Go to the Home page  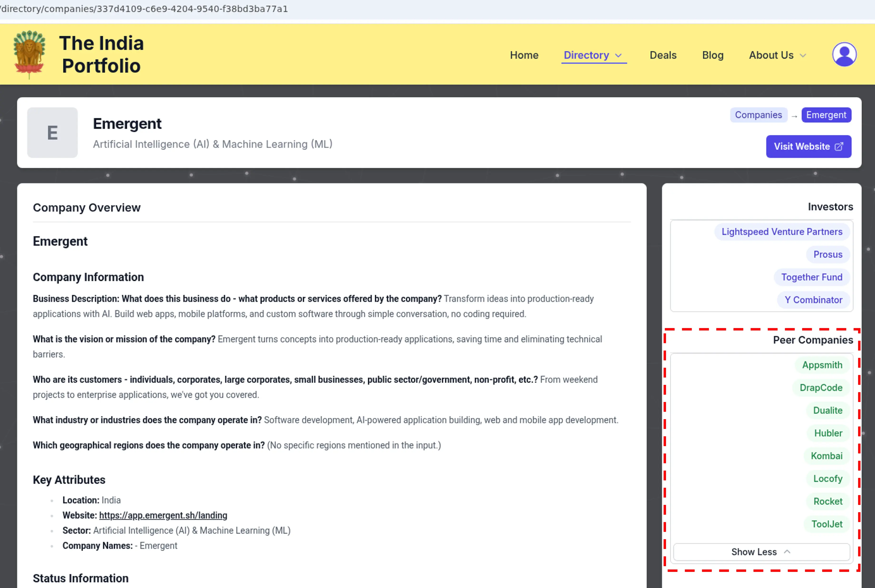[x=524, y=55]
